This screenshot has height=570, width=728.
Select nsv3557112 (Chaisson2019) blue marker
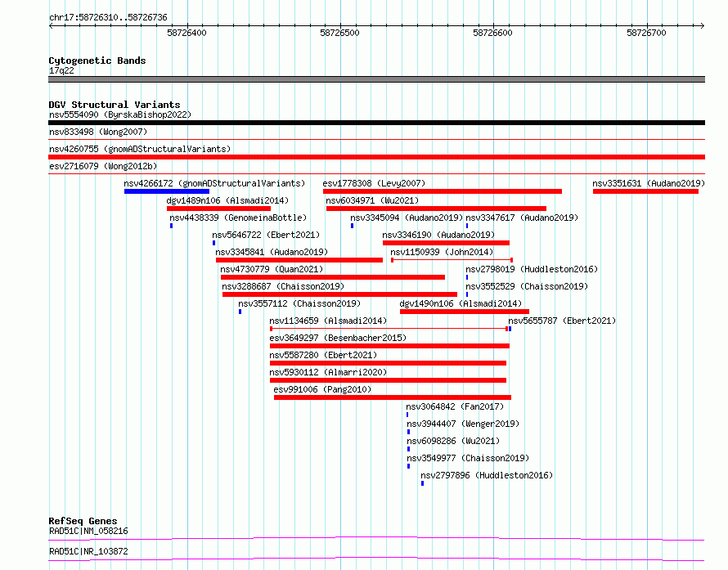pyautogui.click(x=240, y=312)
